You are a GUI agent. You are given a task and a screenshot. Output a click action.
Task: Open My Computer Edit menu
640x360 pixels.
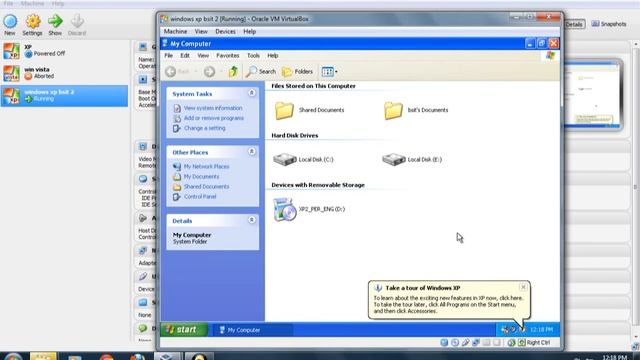coord(185,56)
